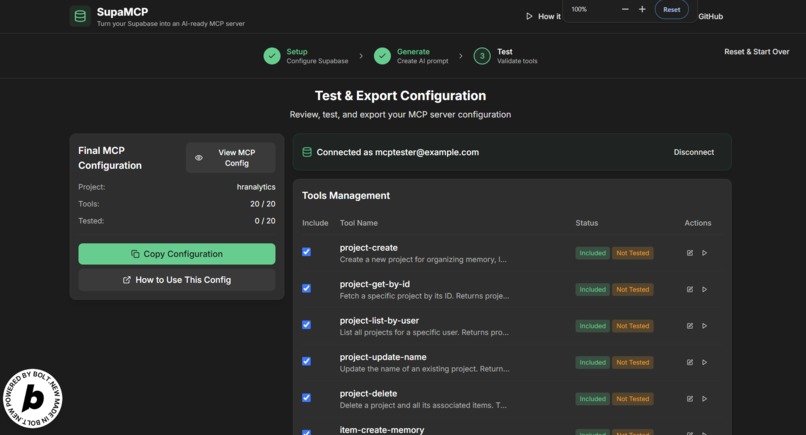Click the Included badge for project-update-name
806x435 pixels.
tap(593, 362)
